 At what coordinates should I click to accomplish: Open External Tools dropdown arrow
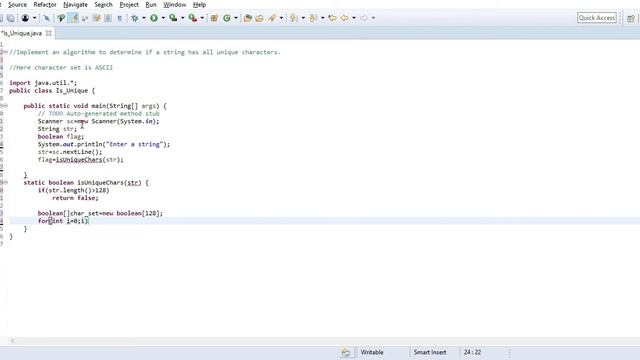[202, 18]
